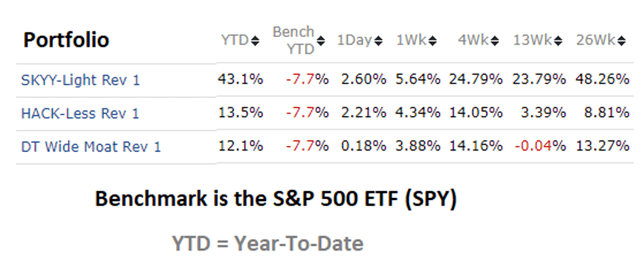Click the Benchmark is the S&P 500 ETF text
The image size is (644, 268).
(276, 200)
